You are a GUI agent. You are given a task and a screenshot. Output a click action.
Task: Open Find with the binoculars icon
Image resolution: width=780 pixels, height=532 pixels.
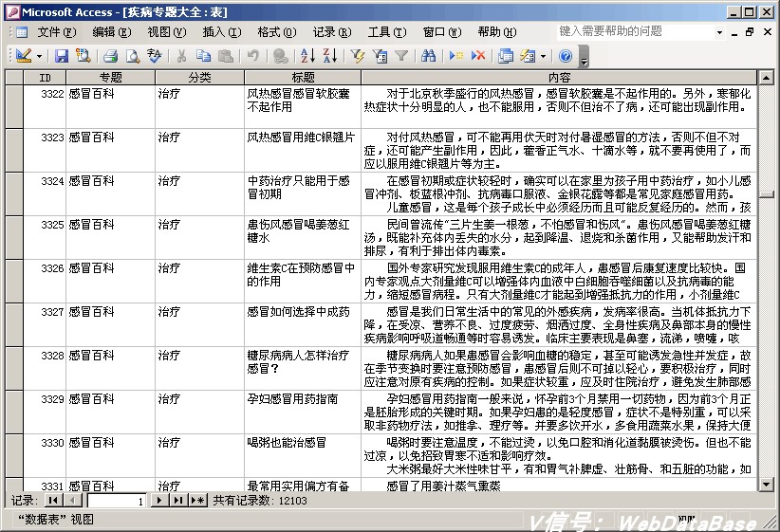428,56
